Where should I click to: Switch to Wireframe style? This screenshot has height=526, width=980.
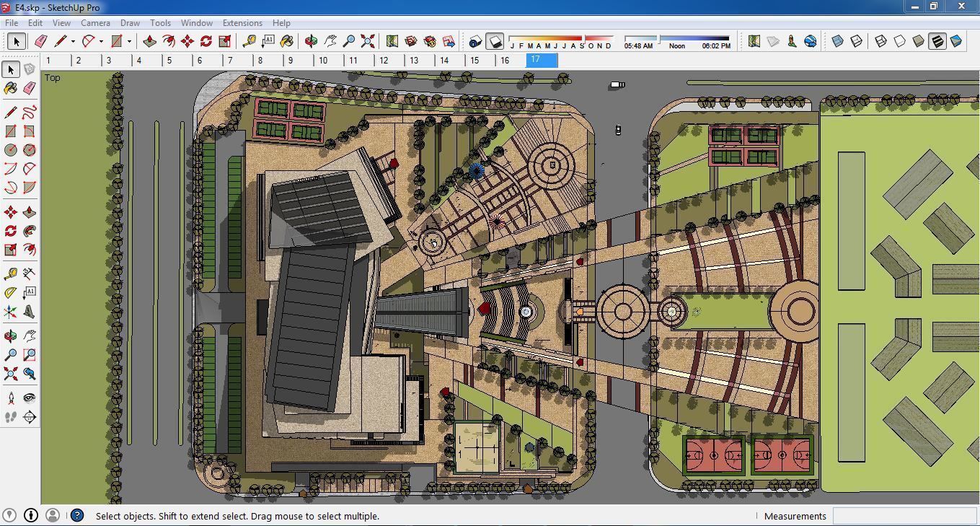coord(880,41)
